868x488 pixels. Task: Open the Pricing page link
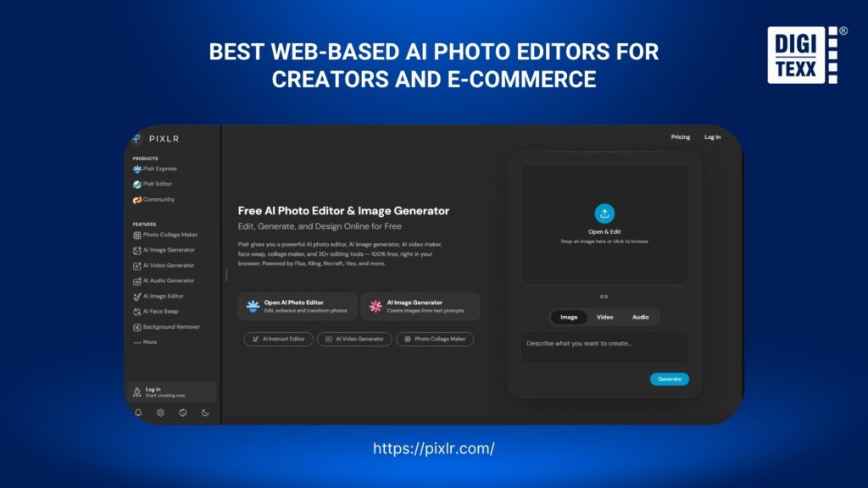(681, 137)
